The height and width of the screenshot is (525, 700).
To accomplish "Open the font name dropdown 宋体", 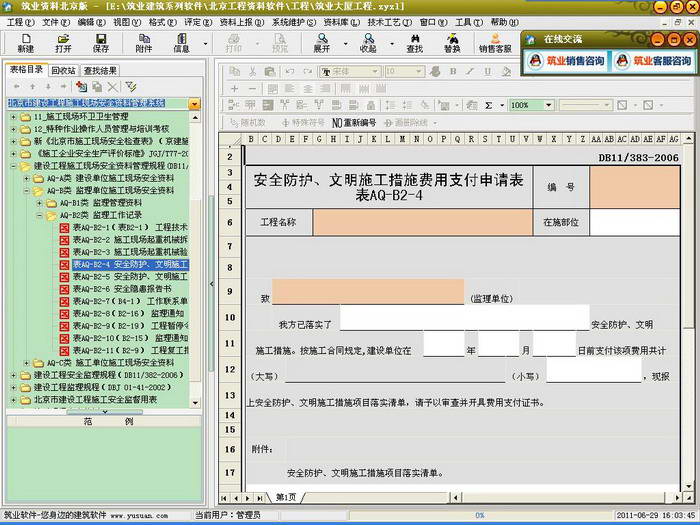I will tap(375, 71).
